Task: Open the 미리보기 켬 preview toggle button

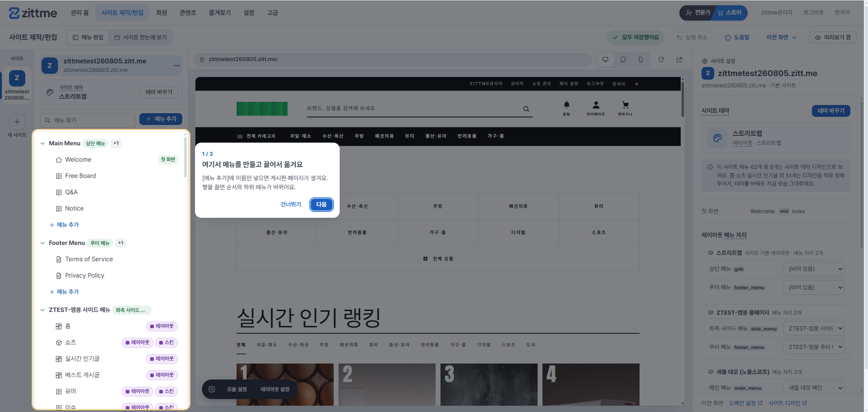Action: (833, 38)
